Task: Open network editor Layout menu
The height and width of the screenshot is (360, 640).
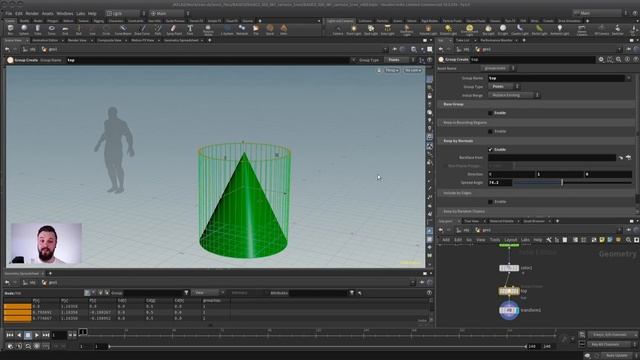Action: 511,240
